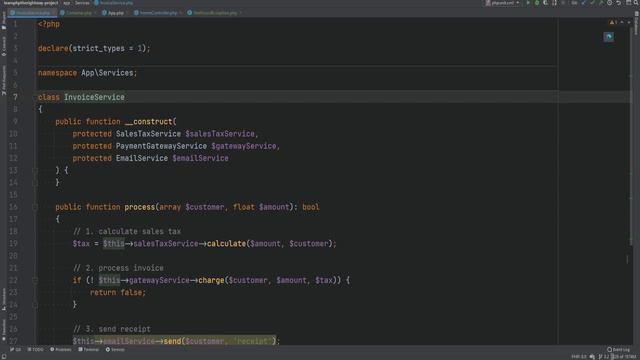Open the Event Log button
This screenshot has height=360, width=640.
click(618, 350)
